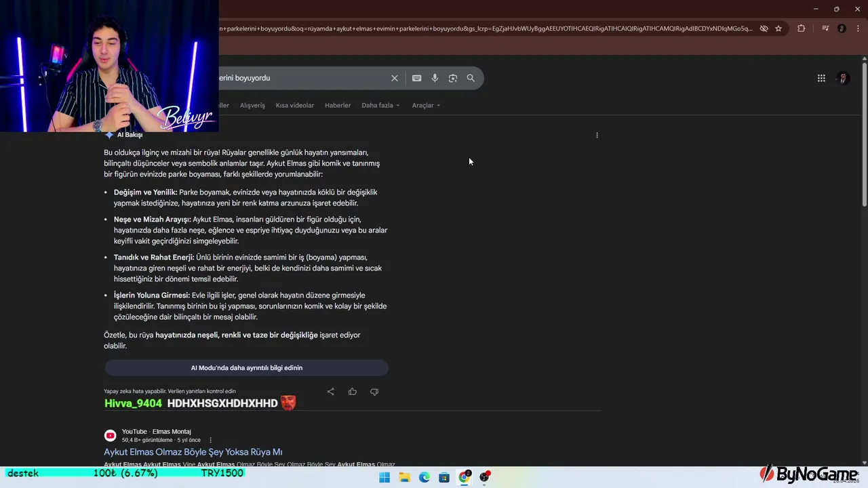Click the 'Neşe ve Mizah Arayışı:' bullet heading

pyautogui.click(x=153, y=220)
